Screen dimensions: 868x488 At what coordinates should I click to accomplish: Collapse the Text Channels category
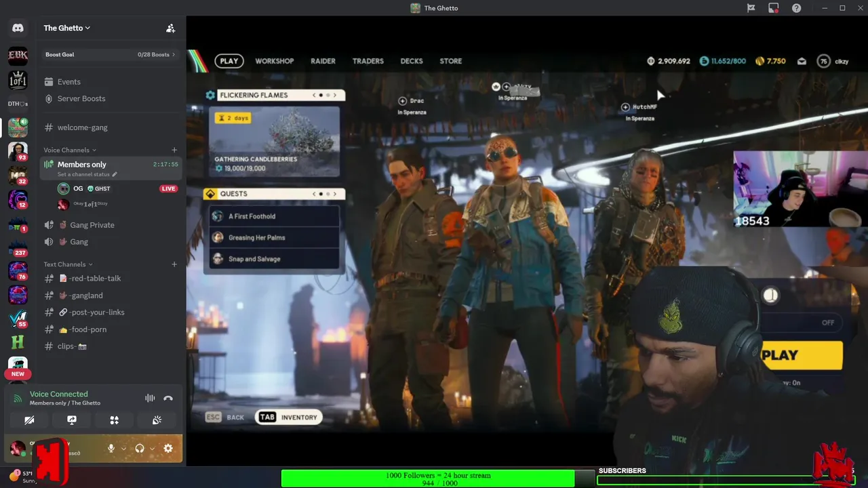pos(68,264)
